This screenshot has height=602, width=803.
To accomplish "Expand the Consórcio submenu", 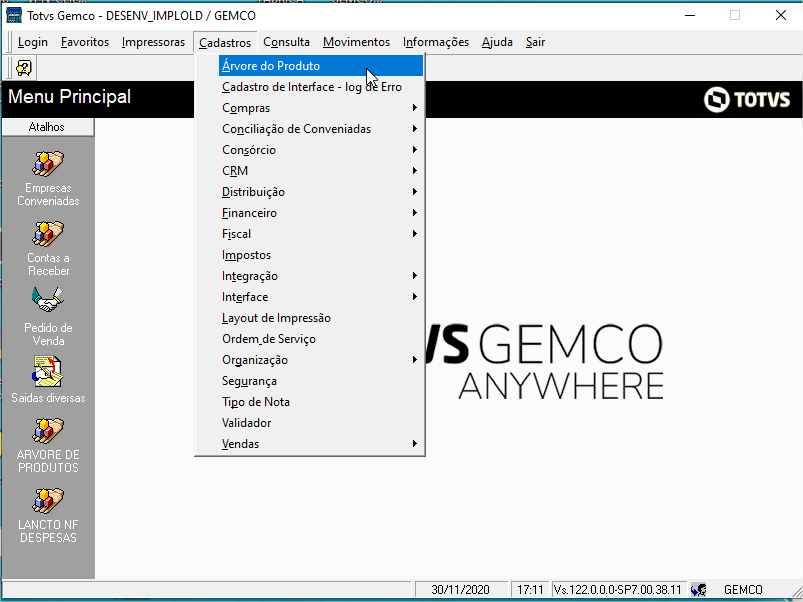I will coord(321,150).
